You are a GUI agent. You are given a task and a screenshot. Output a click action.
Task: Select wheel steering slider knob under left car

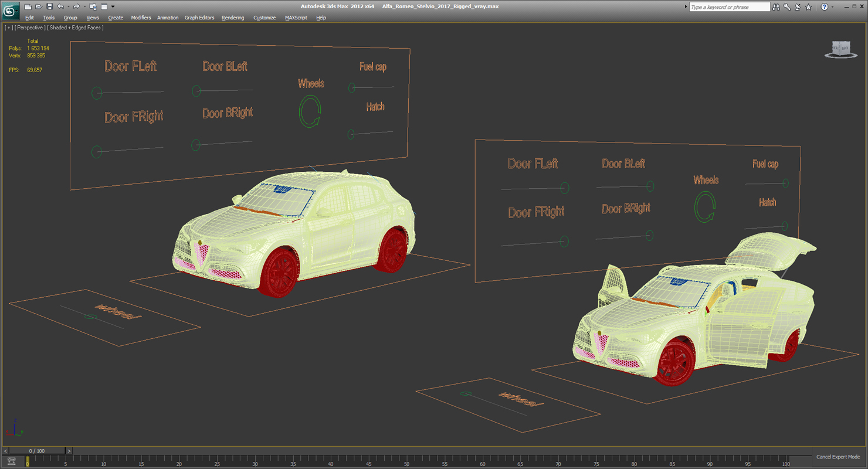click(90, 317)
